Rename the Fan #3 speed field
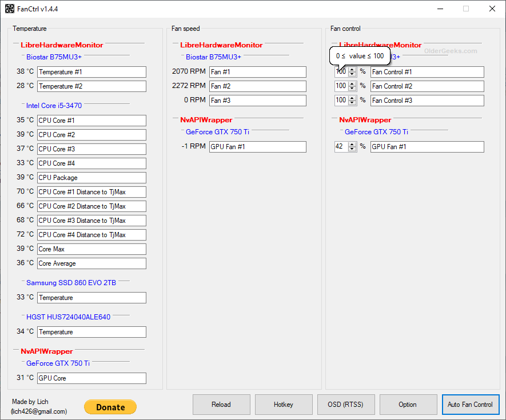 tap(258, 101)
